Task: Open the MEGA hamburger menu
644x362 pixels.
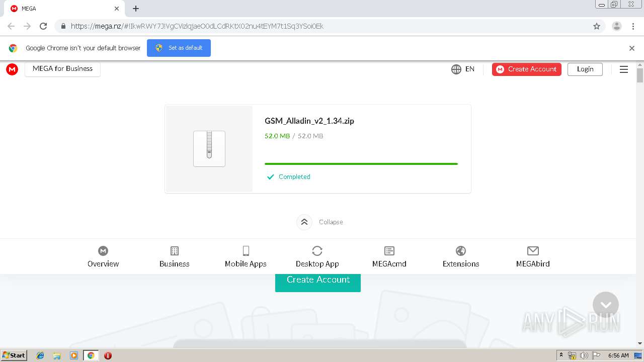Action: tap(624, 69)
